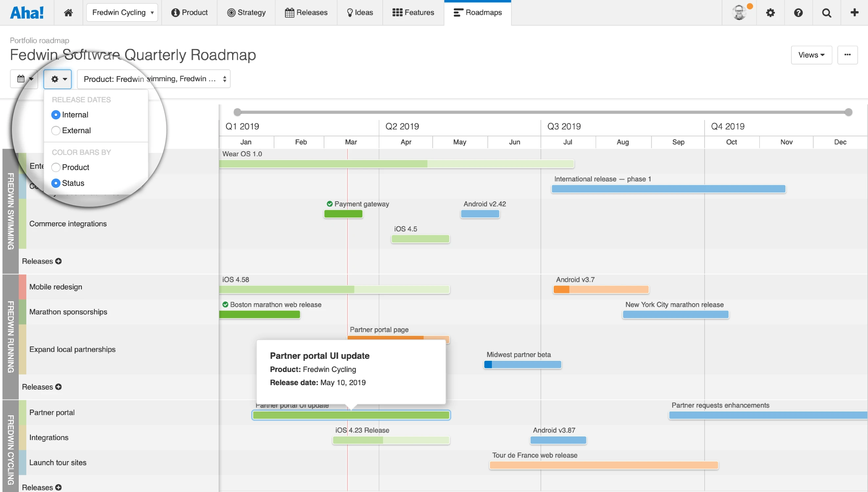Add a release under Fredwin Swimming

pyautogui.click(x=59, y=261)
